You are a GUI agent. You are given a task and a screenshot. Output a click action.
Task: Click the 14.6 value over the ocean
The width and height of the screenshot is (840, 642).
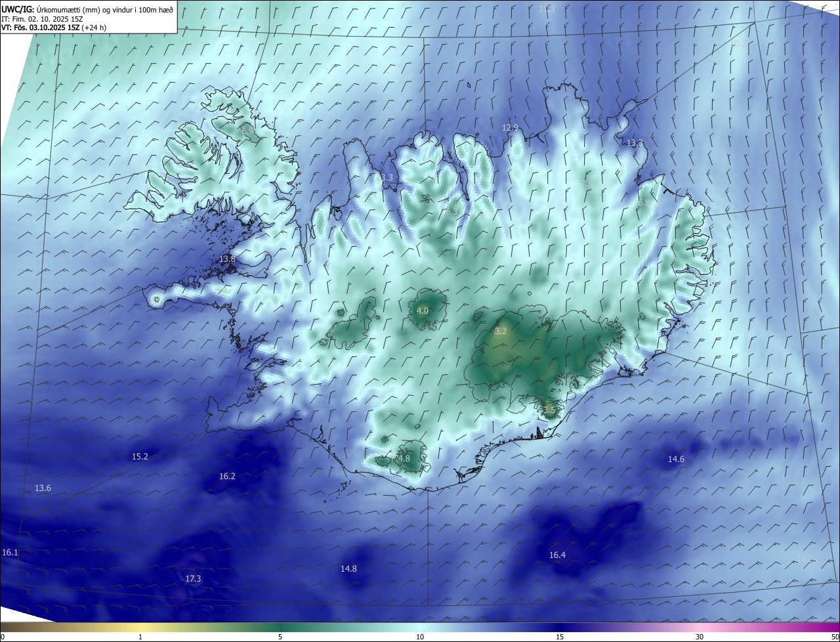[676, 459]
